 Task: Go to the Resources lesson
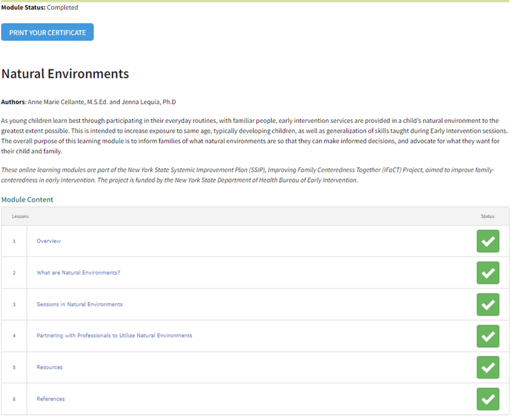pyautogui.click(x=50, y=367)
